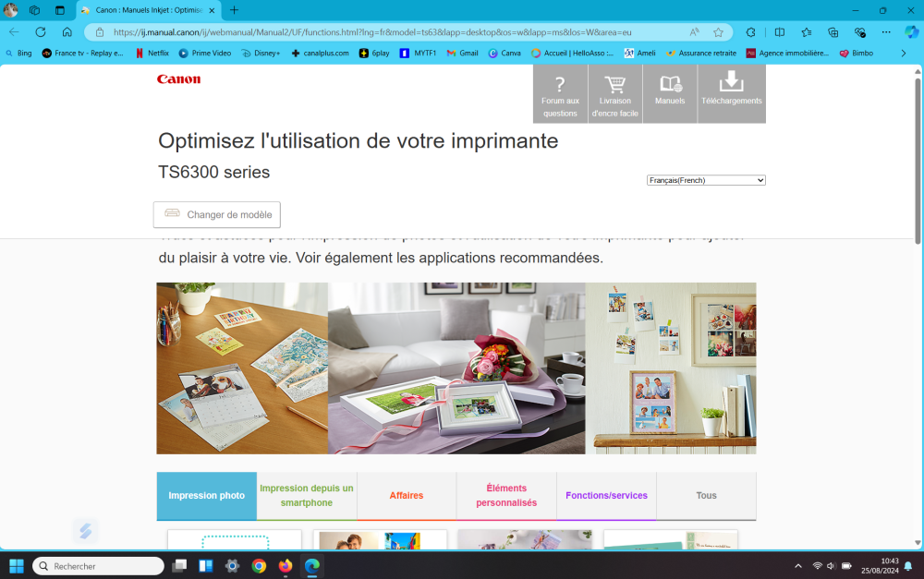
Task: Add page to favorites with star icon
Action: (718, 31)
